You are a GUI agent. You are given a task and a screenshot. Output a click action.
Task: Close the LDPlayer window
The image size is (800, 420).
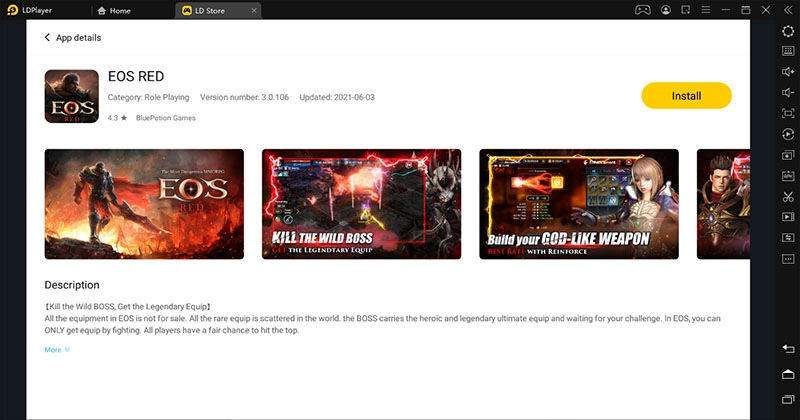point(766,10)
